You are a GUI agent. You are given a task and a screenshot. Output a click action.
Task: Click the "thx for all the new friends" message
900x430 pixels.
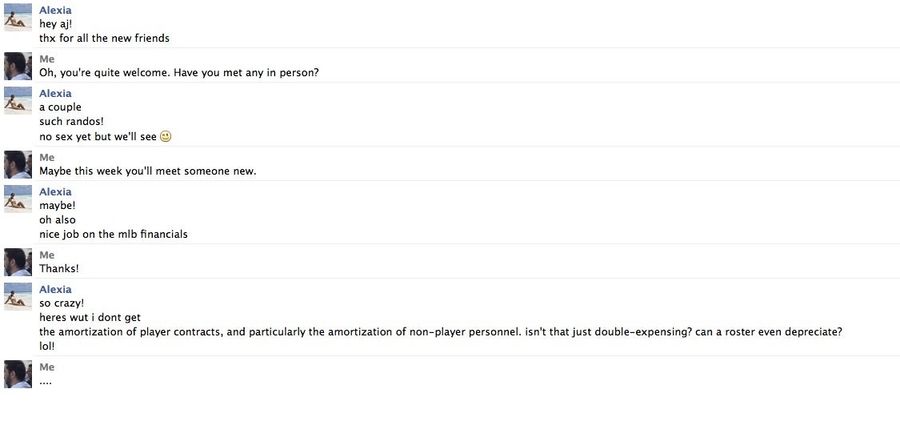(x=104, y=38)
